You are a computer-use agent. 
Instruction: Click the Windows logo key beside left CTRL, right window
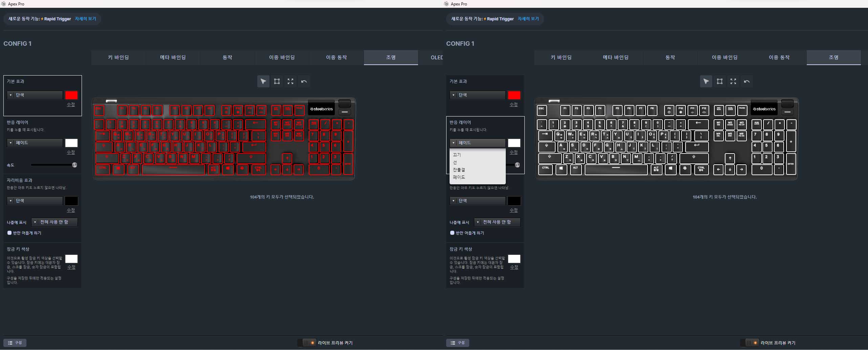(x=561, y=169)
